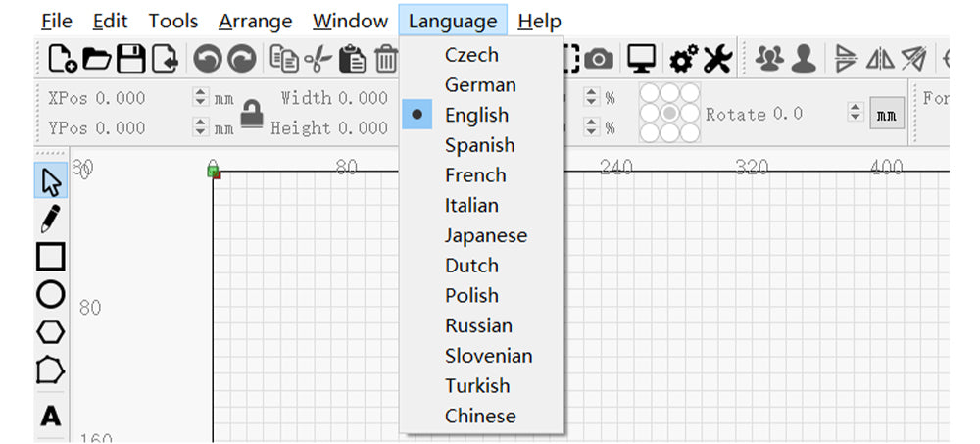Toggle the mm units button
Screen dimensions: 980x444
click(x=887, y=115)
